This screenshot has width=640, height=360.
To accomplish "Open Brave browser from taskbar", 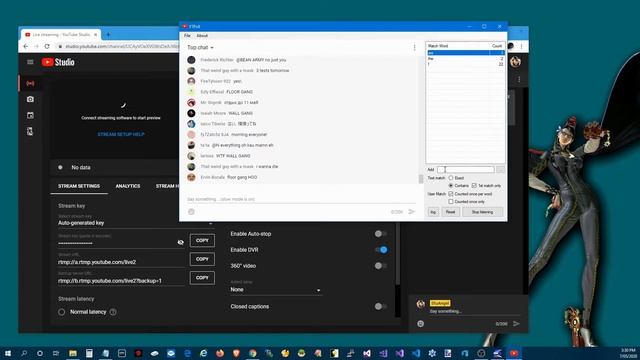I will pyautogui.click(x=236, y=353).
